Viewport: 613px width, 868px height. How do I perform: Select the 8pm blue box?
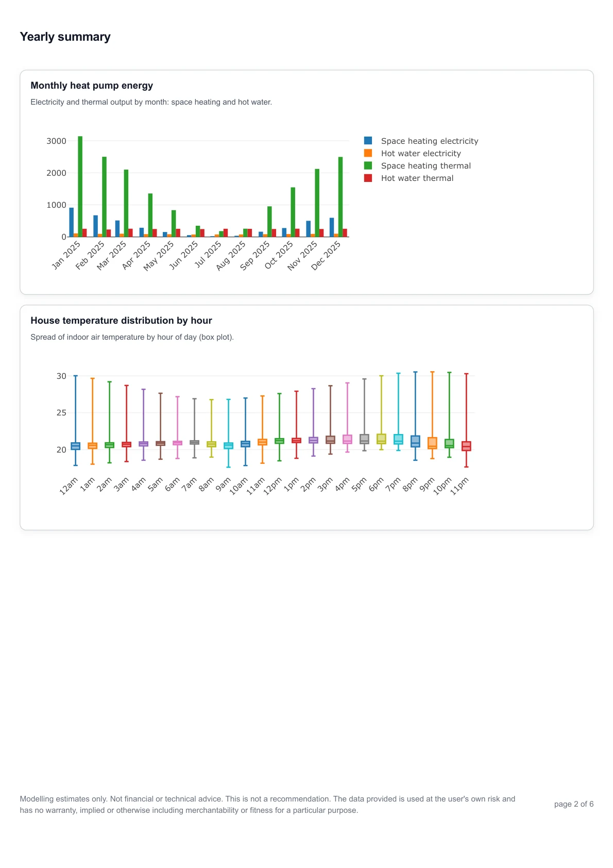[416, 441]
